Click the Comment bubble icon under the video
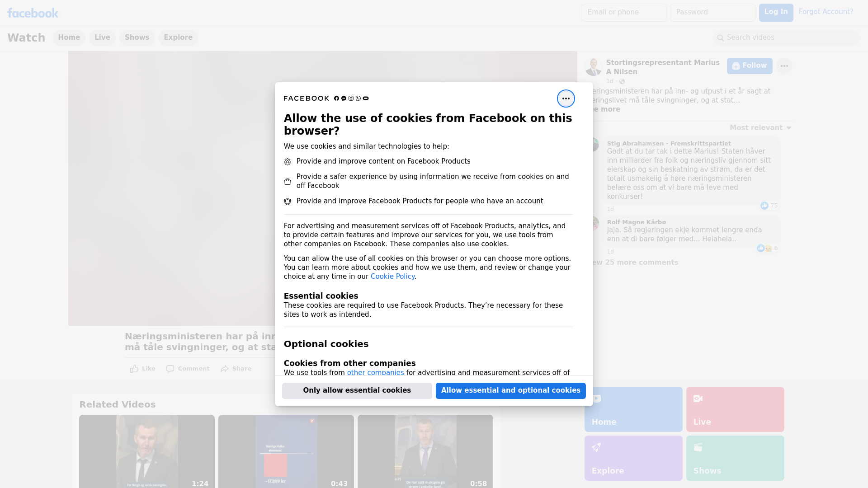 [170, 369]
